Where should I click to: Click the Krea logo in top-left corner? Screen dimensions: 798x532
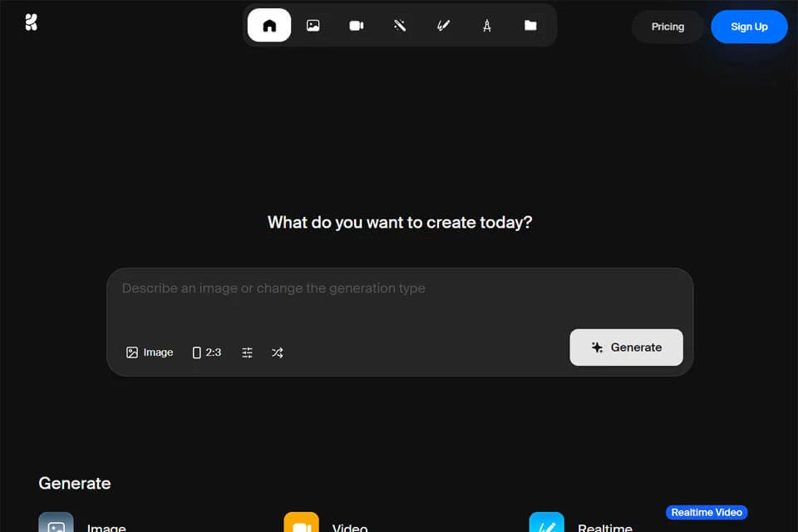[x=31, y=22]
